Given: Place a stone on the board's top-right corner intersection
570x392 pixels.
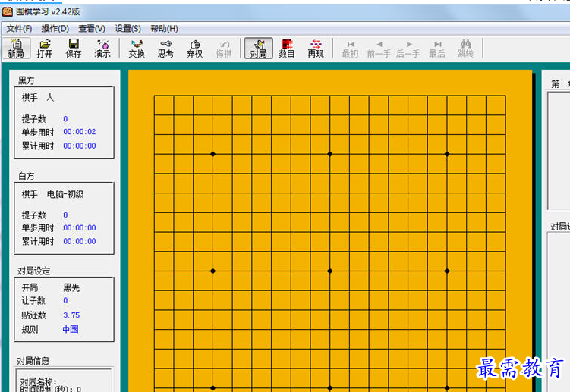Looking at the screenshot, I should pos(505,96).
